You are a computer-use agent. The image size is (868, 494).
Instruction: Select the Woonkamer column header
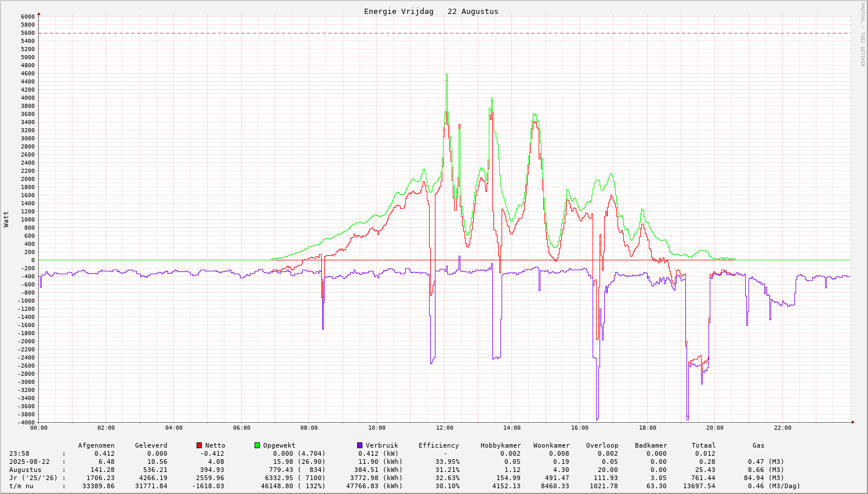click(551, 445)
